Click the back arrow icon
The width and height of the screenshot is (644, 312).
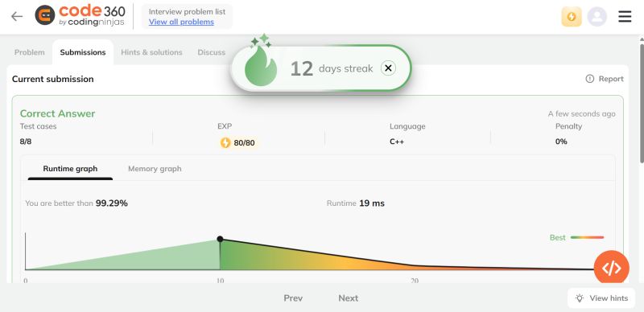pos(17,16)
